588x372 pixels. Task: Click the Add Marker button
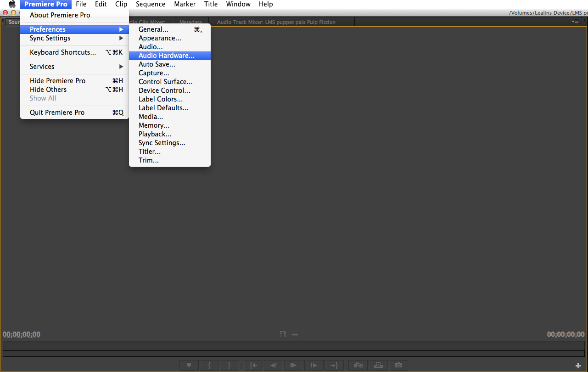pyautogui.click(x=189, y=366)
